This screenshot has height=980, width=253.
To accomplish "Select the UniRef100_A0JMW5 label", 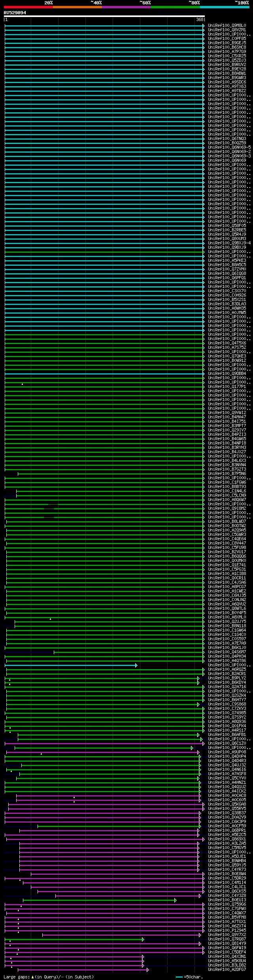I will click(227, 313).
